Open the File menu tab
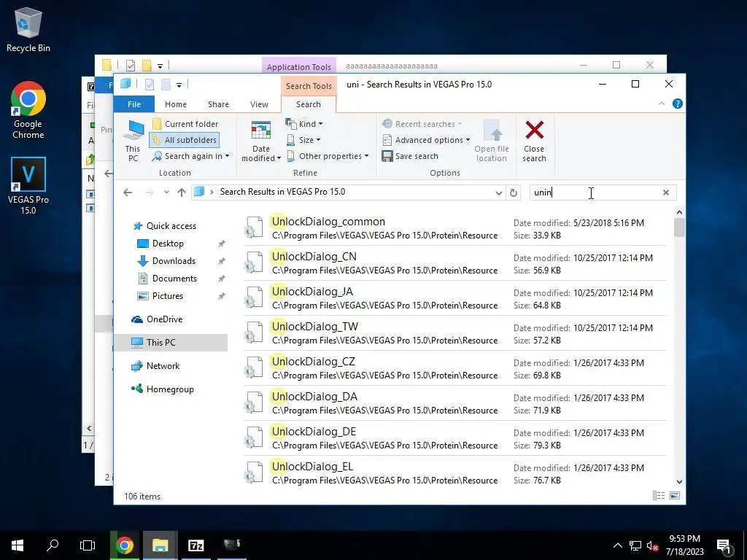The width and height of the screenshot is (747, 560). 134,104
